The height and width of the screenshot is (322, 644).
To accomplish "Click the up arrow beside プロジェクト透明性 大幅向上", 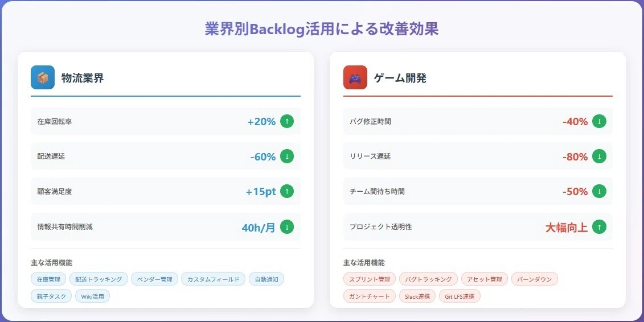I will click(599, 227).
